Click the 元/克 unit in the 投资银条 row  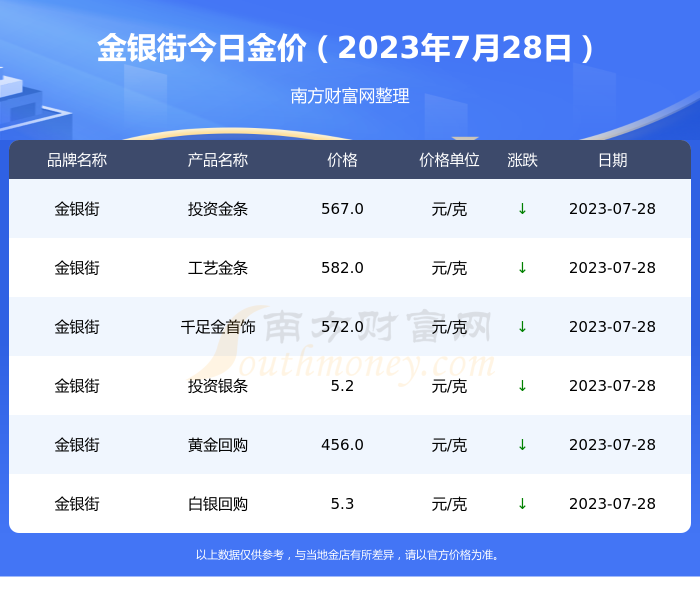tap(449, 386)
